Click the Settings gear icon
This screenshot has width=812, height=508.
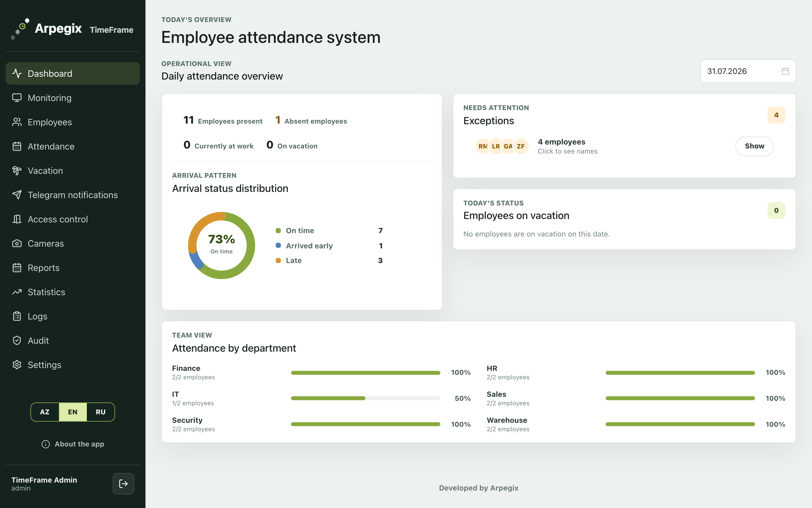pyautogui.click(x=17, y=365)
